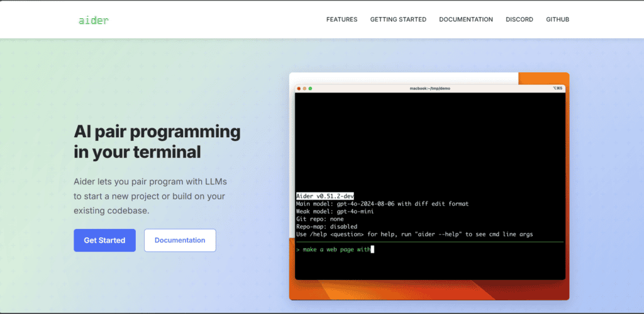The image size is (644, 314).
Task: Open the GitHub link in the header
Action: tap(557, 20)
